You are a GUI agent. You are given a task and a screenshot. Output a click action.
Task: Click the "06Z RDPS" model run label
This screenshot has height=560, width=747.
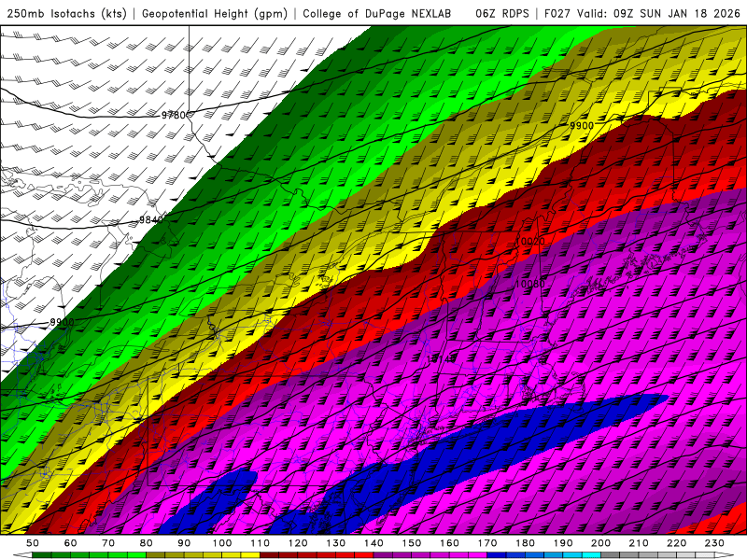click(502, 13)
